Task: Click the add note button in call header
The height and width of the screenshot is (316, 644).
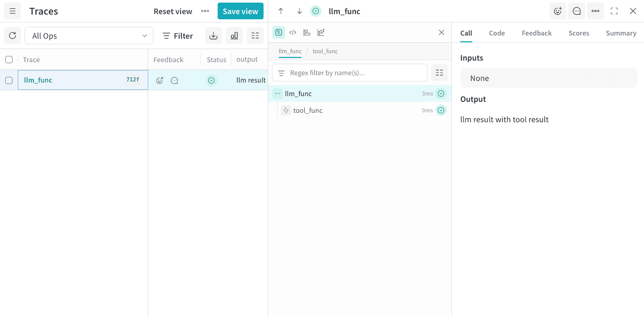Action: (577, 11)
